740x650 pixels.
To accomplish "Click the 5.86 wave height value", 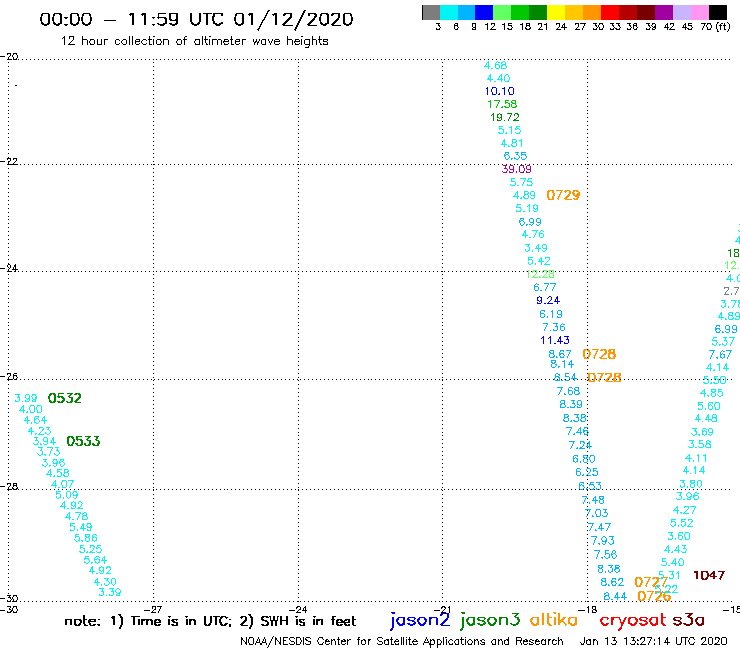I will point(85,538).
